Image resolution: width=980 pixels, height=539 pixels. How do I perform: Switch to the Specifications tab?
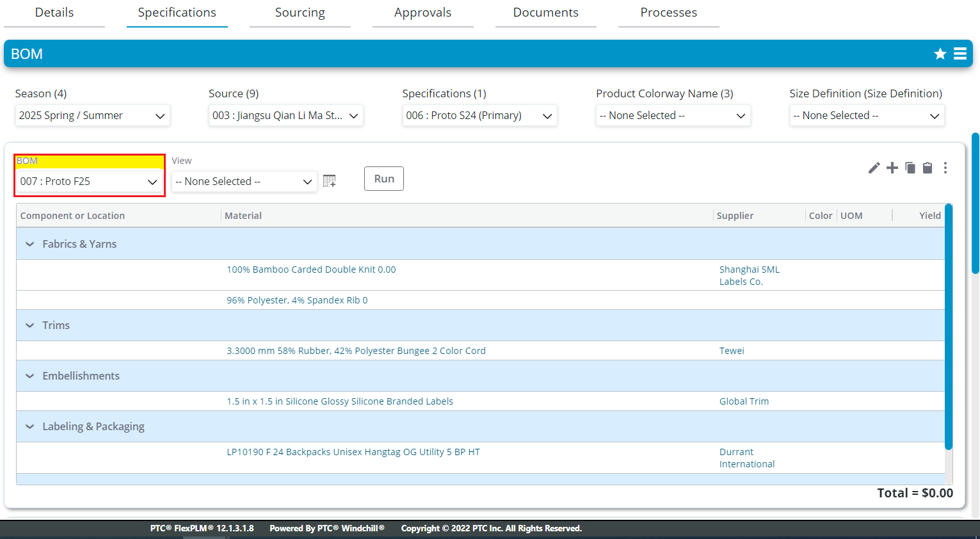[x=177, y=13]
